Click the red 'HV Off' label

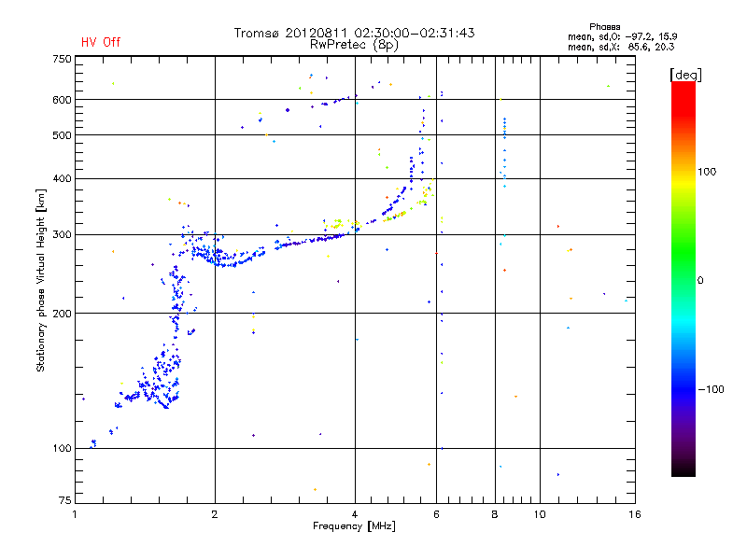(101, 42)
